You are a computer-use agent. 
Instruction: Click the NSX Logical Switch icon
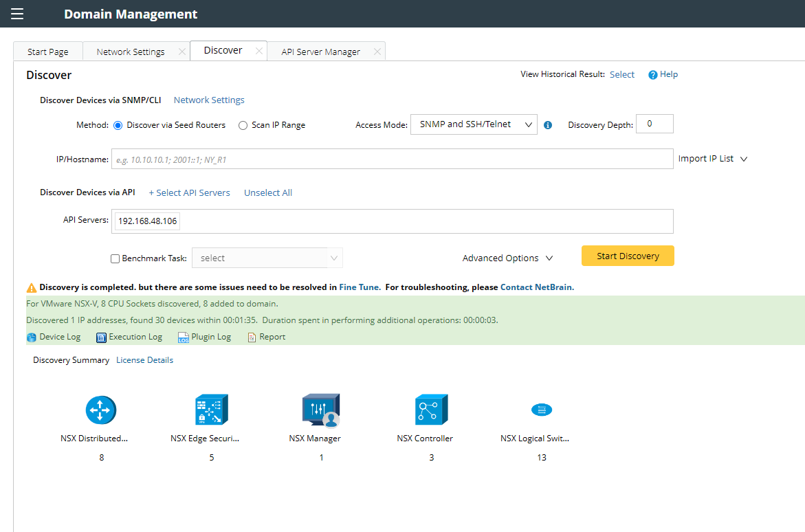pyautogui.click(x=542, y=410)
